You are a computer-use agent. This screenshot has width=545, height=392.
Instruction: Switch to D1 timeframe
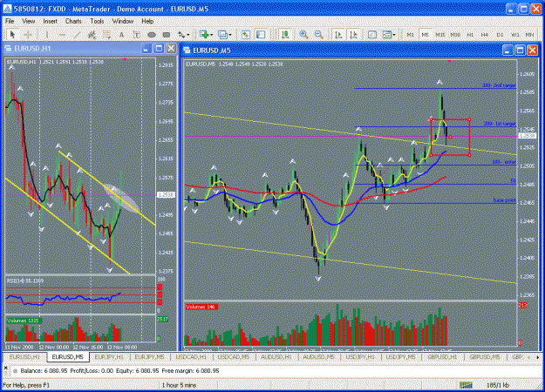(x=500, y=34)
